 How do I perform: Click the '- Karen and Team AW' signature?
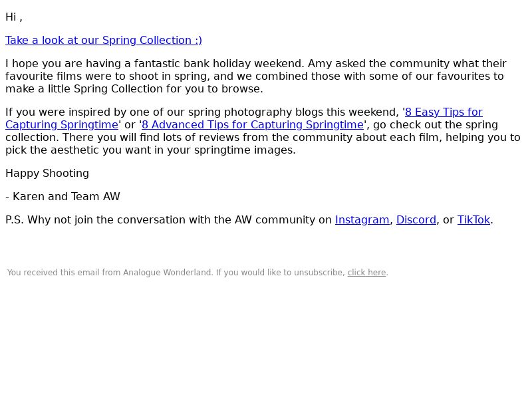pyautogui.click(x=63, y=196)
